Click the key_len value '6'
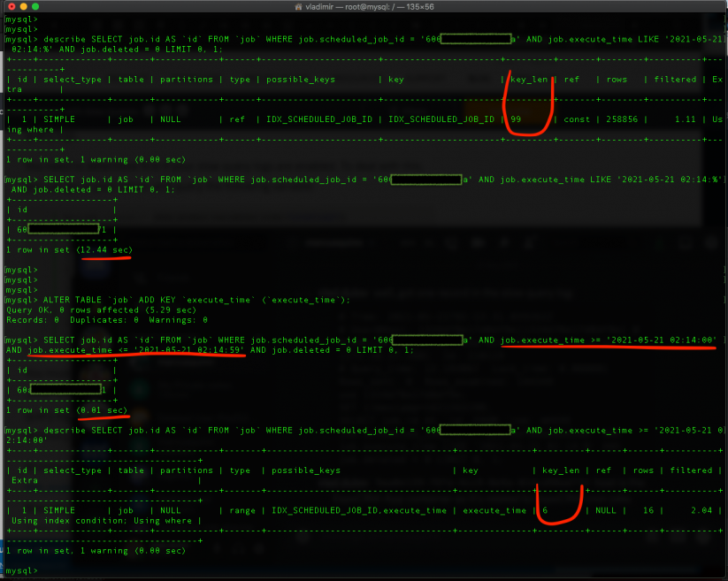Screen dimensions: 728x581 [545, 510]
